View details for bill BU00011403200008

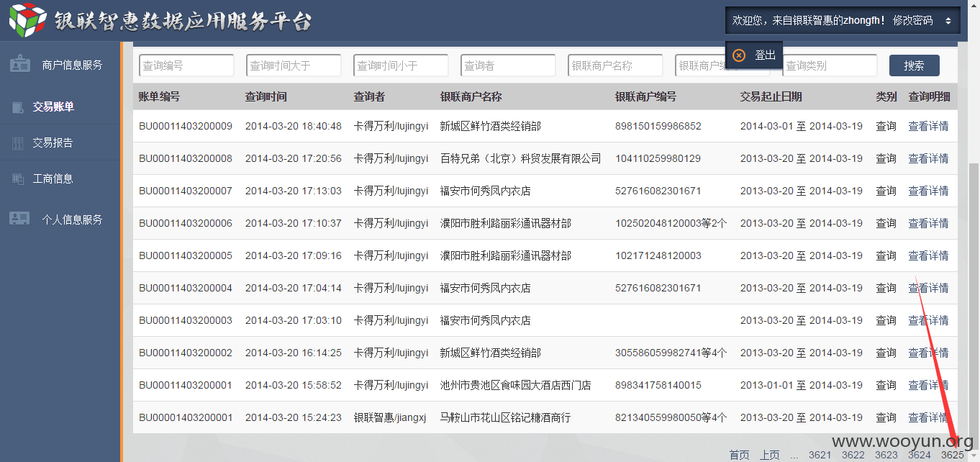coord(928,158)
